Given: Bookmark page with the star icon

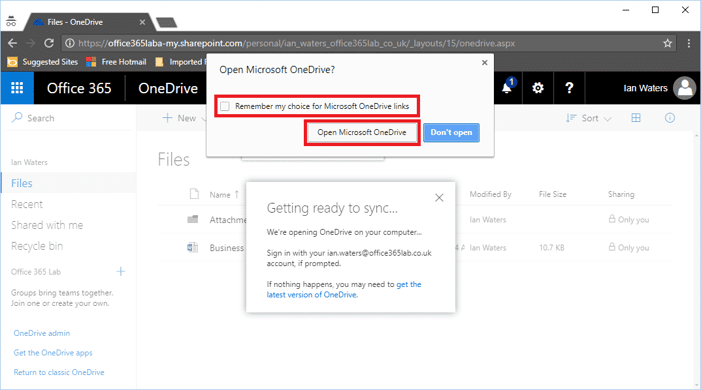Looking at the screenshot, I should click(x=667, y=43).
